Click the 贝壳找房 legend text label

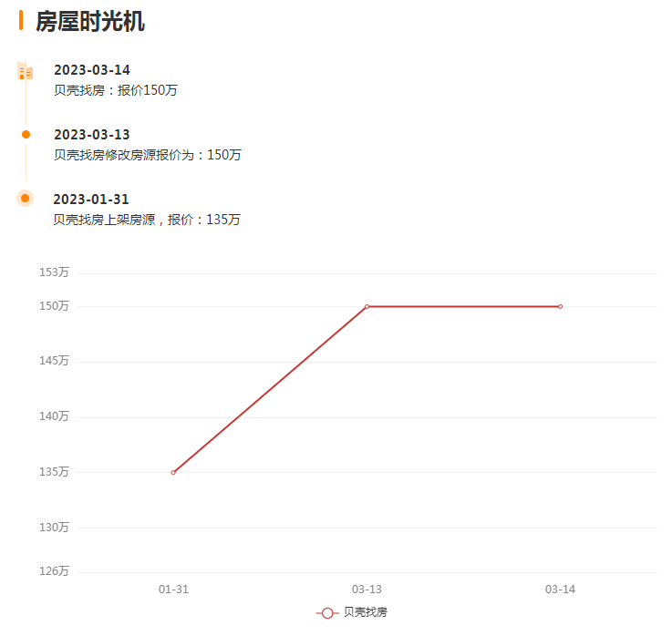click(366, 613)
